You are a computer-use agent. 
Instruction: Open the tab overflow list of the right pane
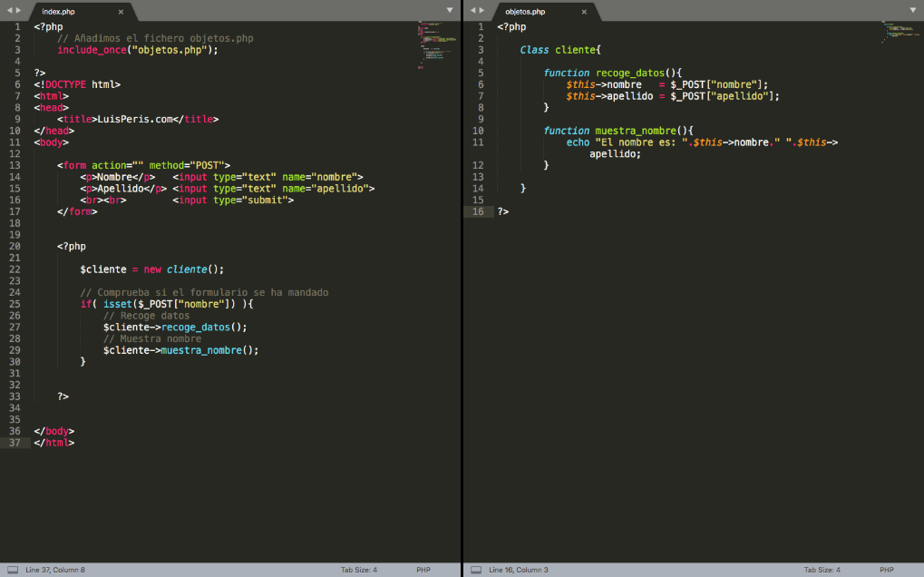912,10
